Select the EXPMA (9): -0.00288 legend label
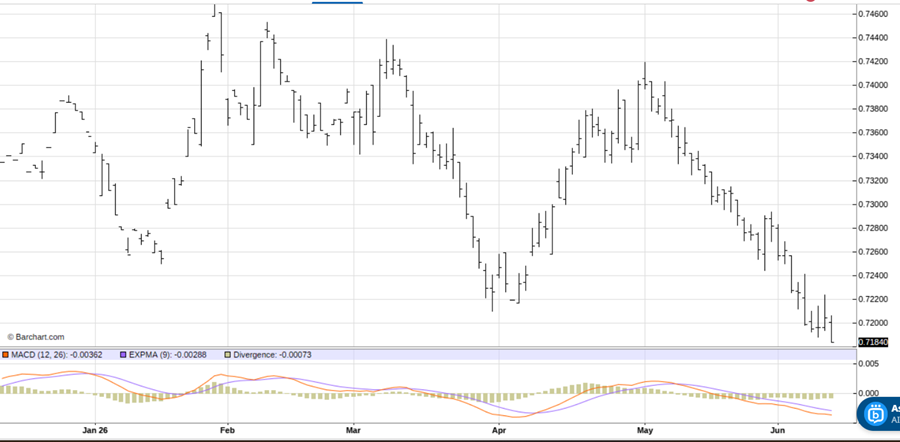 168,355
